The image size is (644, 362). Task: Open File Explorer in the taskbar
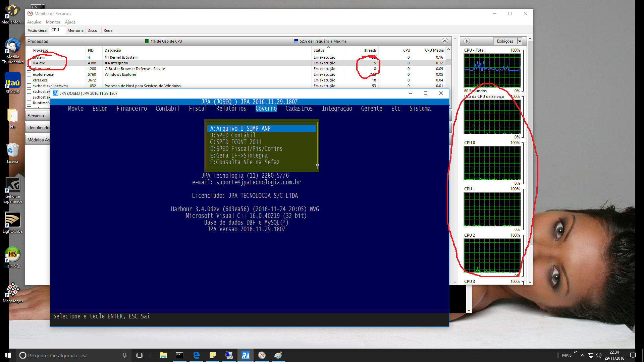click(163, 355)
